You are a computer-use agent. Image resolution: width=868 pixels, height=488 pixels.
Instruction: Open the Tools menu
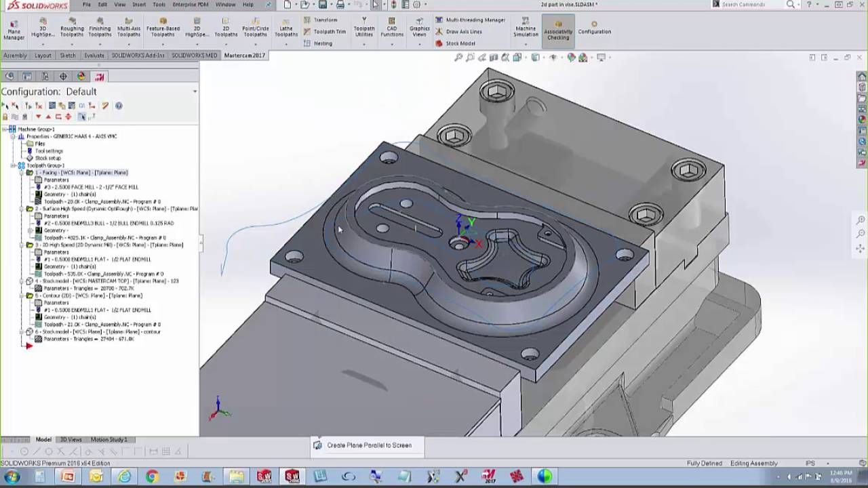tap(159, 5)
